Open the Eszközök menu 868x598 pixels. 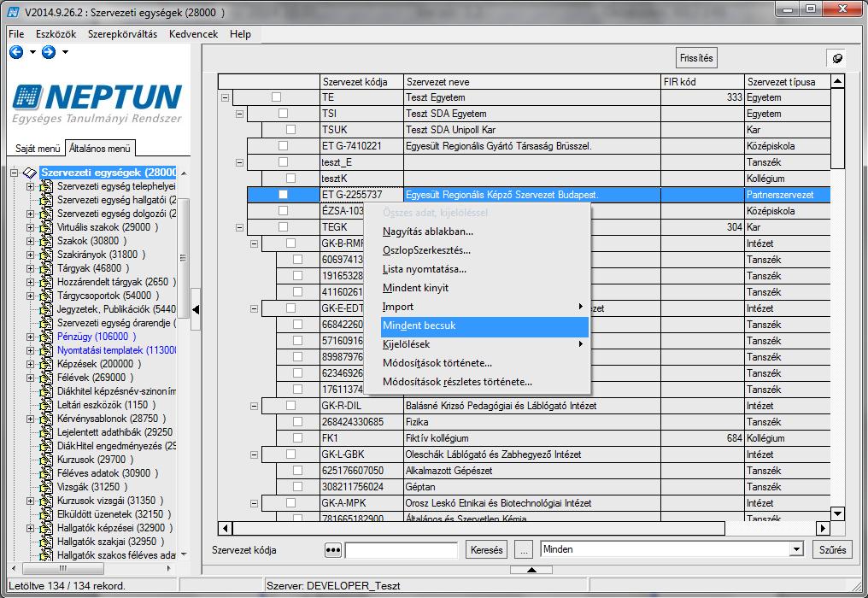pyautogui.click(x=56, y=34)
